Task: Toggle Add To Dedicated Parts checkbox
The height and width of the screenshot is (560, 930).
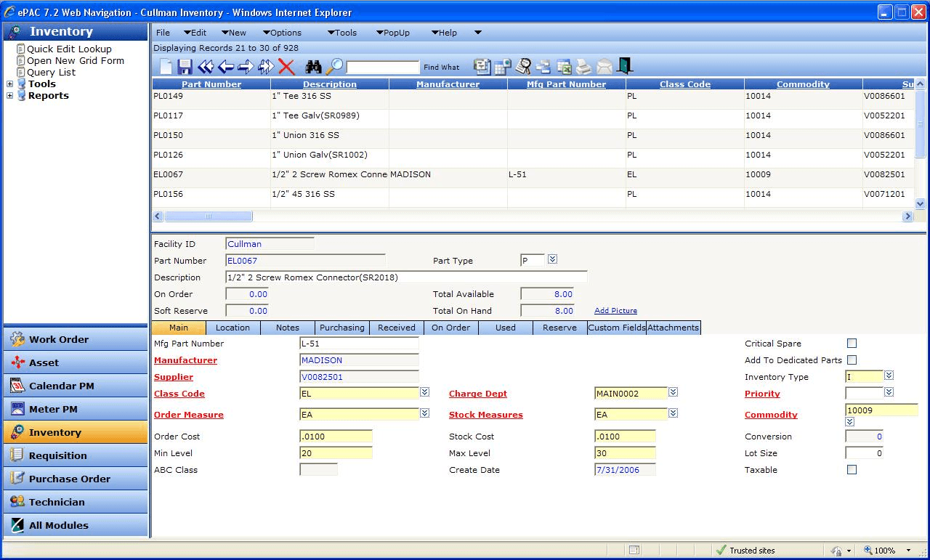Action: tap(852, 360)
